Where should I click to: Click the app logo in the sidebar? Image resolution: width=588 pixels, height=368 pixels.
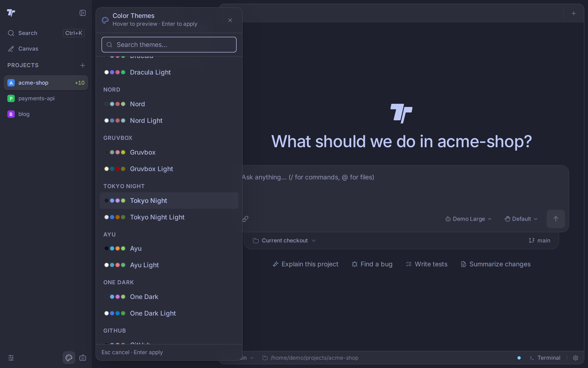pos(11,13)
